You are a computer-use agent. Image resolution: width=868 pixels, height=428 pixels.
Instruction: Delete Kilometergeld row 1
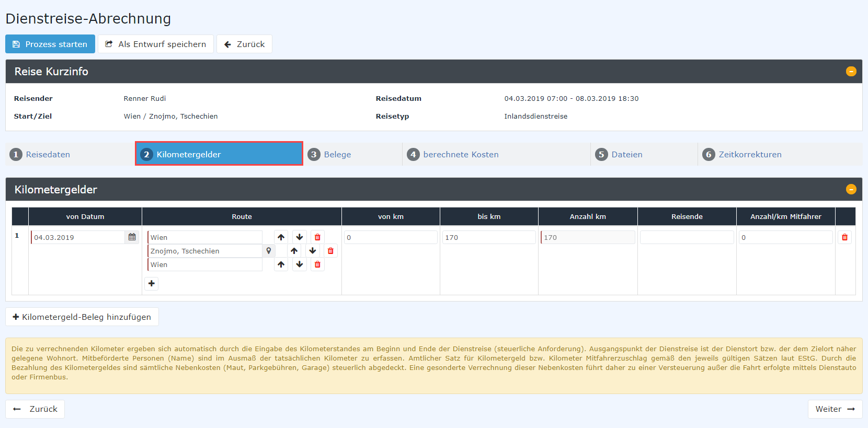[845, 237]
